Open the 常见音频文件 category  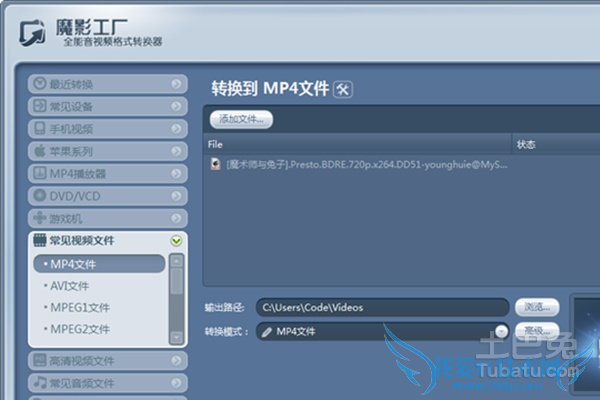click(x=108, y=383)
